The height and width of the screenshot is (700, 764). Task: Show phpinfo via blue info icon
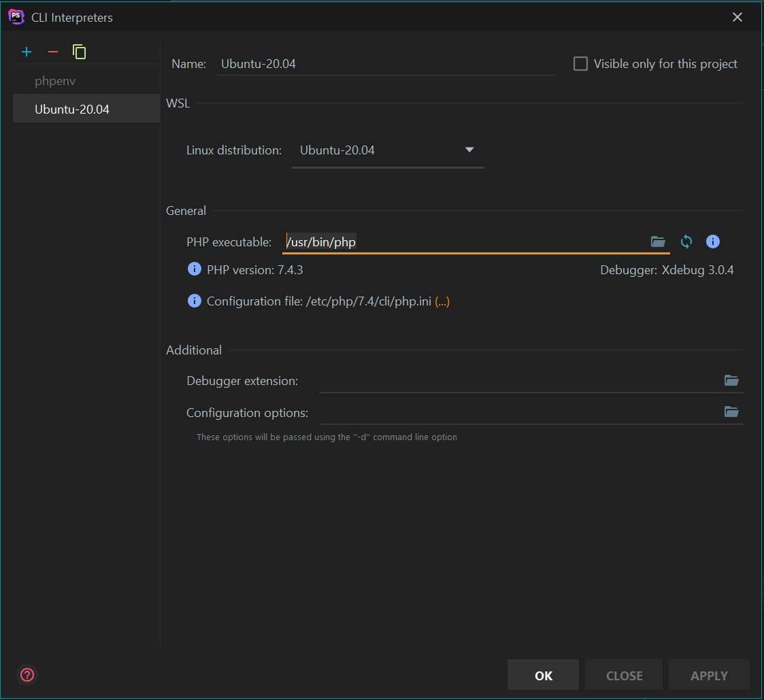[x=712, y=241]
